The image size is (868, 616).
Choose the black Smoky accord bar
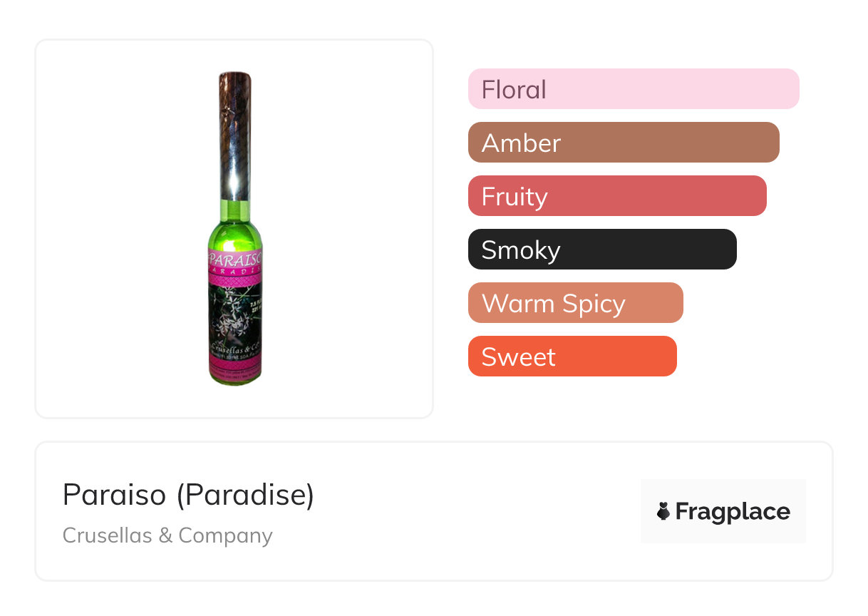coord(601,250)
